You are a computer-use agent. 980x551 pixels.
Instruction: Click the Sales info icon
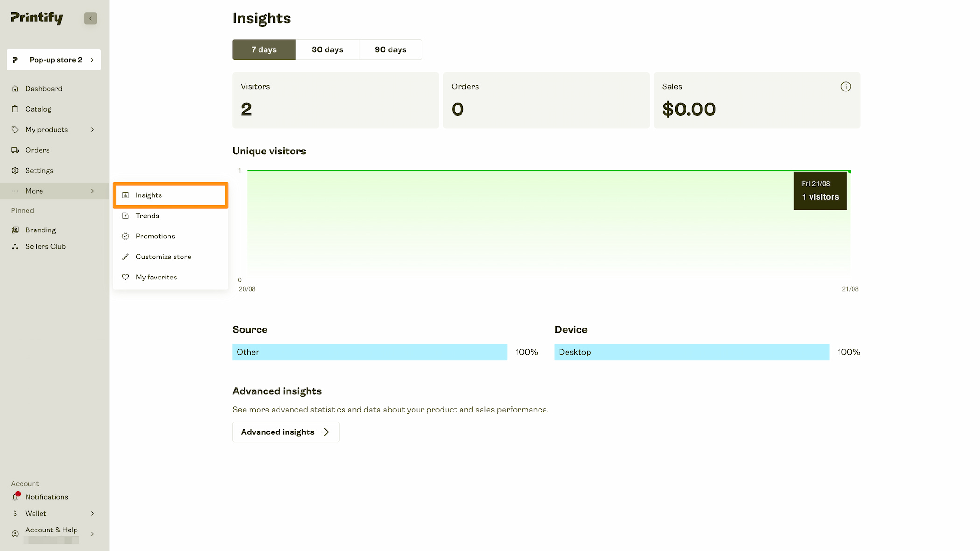[846, 86]
